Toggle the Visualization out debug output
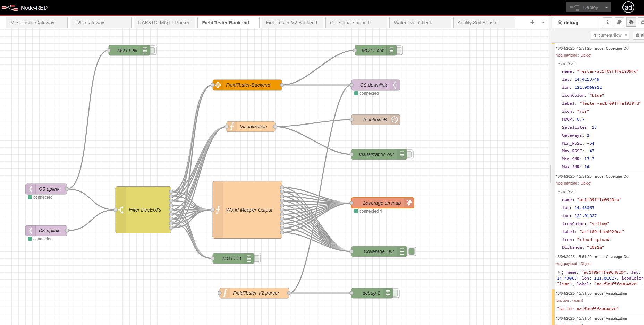This screenshot has height=325, width=644. (x=410, y=154)
